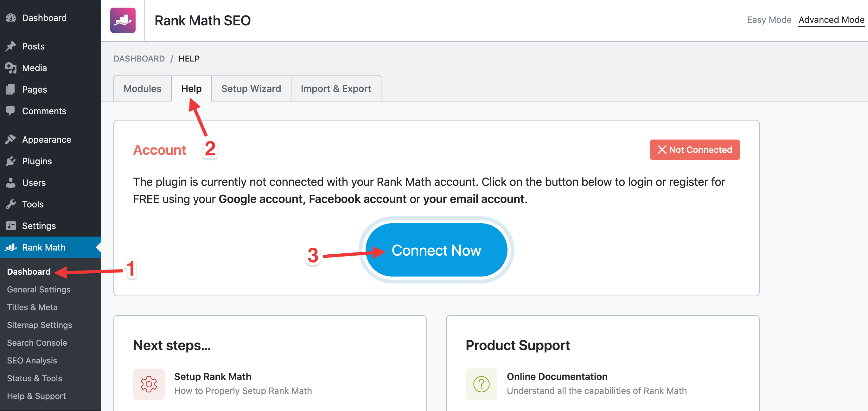Open the Setup Rank Math guide link
Screen dimensions: 868x411
click(x=213, y=376)
